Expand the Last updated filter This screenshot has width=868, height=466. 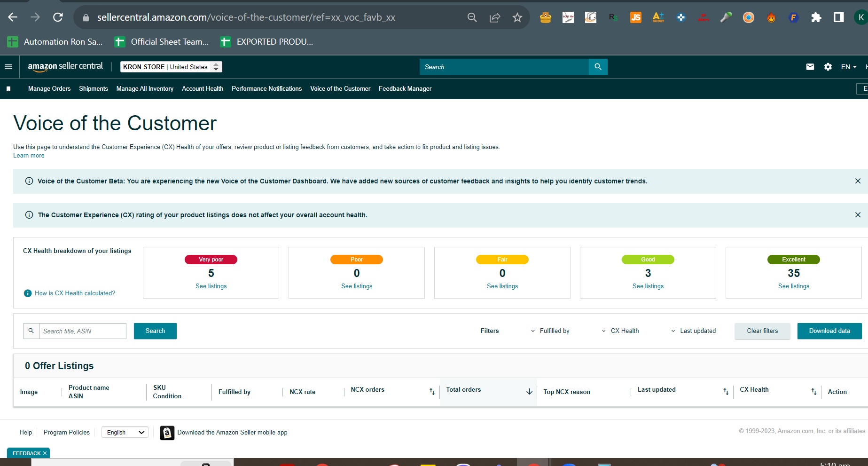(693, 331)
